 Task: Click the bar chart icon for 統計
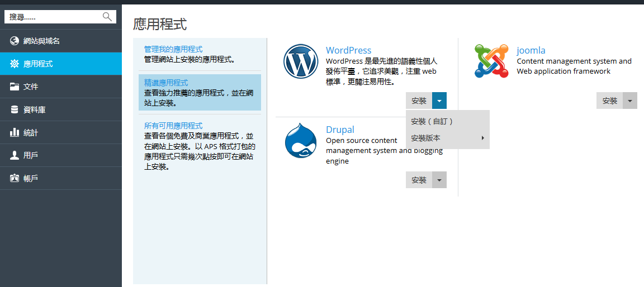tap(15, 132)
